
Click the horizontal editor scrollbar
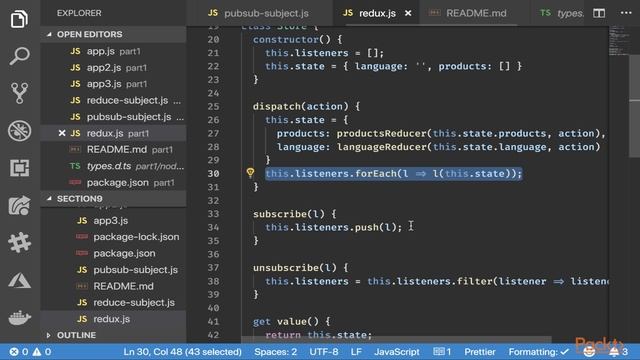[396, 340]
